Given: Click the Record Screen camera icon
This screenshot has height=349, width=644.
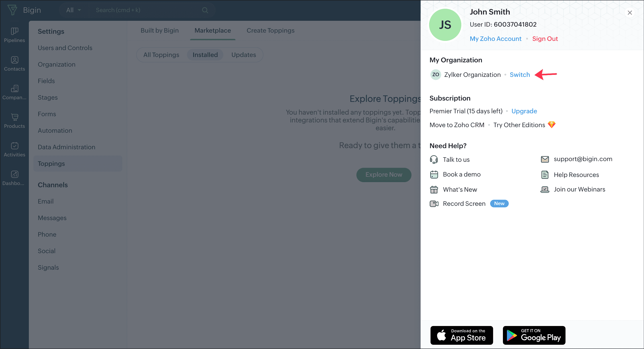Looking at the screenshot, I should 434,204.
